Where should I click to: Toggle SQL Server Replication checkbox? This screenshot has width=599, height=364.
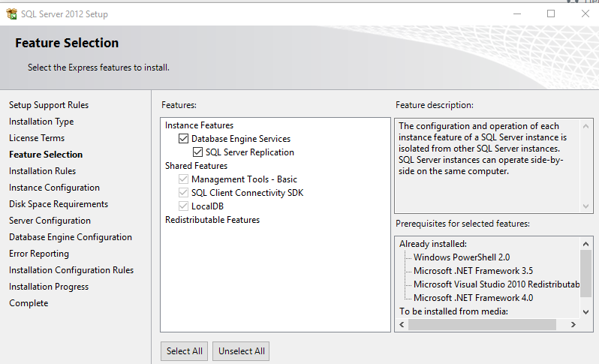click(198, 152)
